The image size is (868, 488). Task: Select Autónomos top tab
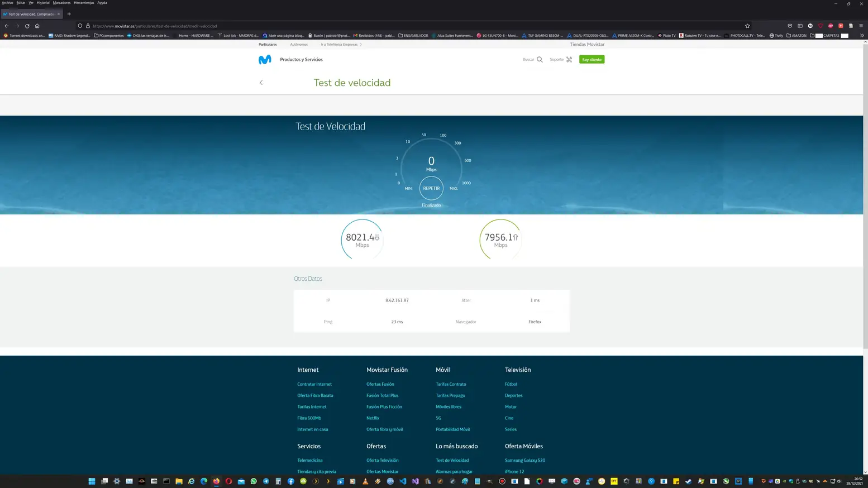pyautogui.click(x=299, y=44)
